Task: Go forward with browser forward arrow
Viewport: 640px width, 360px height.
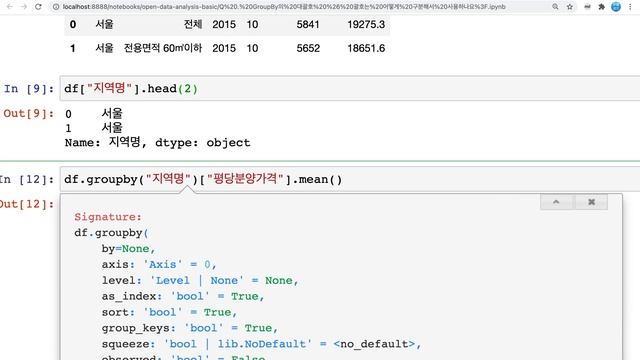Action: coord(24,7)
